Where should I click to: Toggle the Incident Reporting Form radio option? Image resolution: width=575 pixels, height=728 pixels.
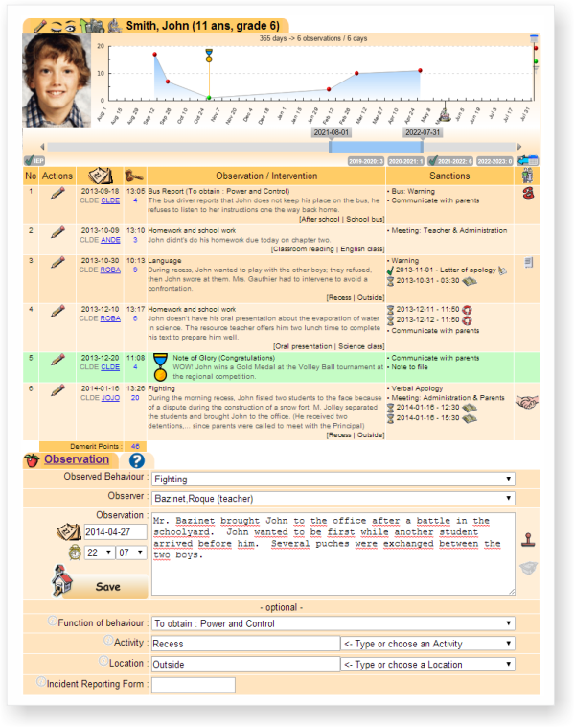coord(41,682)
